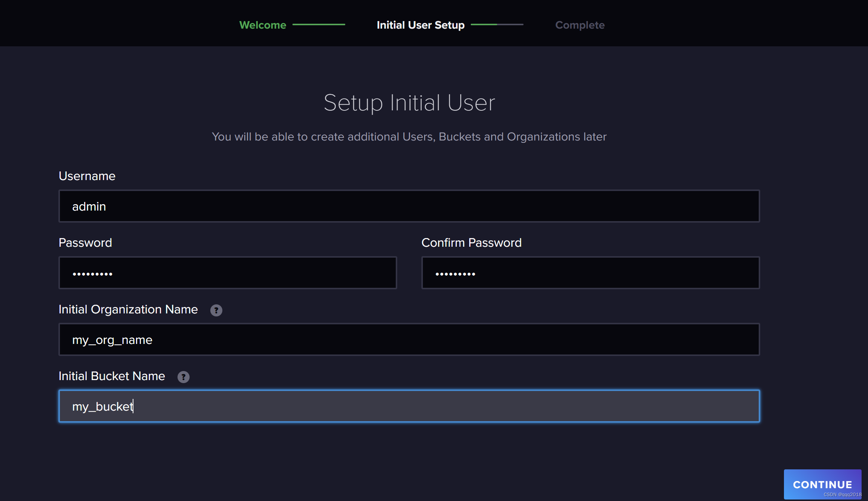
Task: Click inside the Password input field
Action: pyautogui.click(x=228, y=273)
